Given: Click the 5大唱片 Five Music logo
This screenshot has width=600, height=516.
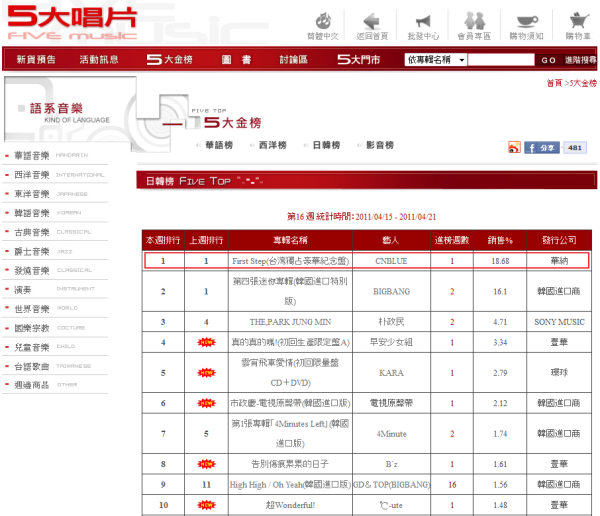Looking at the screenshot, I should pos(72,24).
